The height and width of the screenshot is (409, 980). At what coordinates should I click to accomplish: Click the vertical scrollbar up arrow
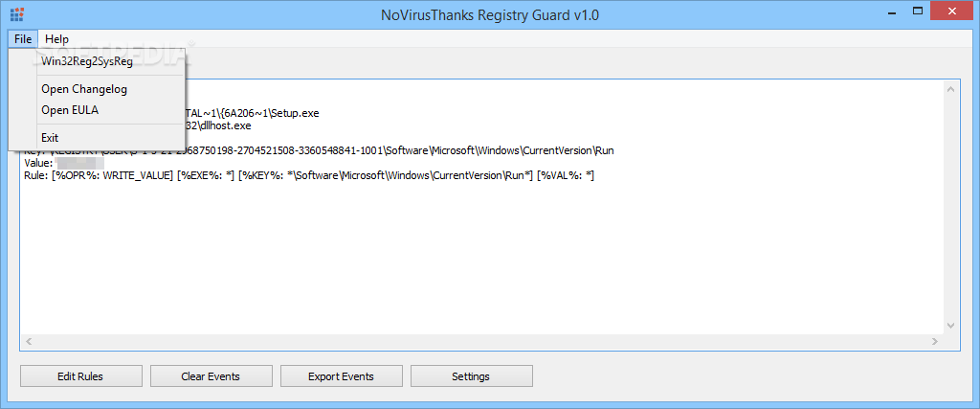[x=950, y=89]
